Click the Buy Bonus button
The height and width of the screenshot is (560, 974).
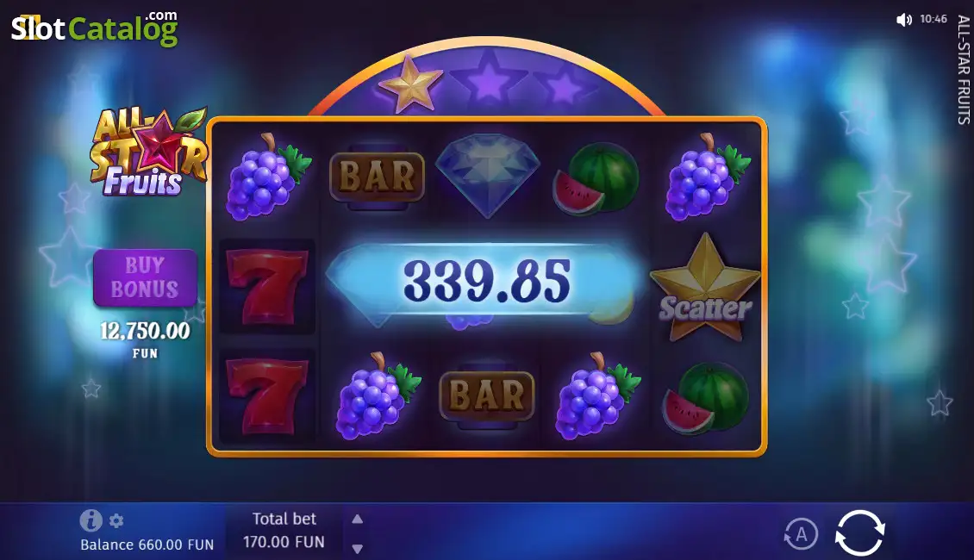(x=145, y=277)
